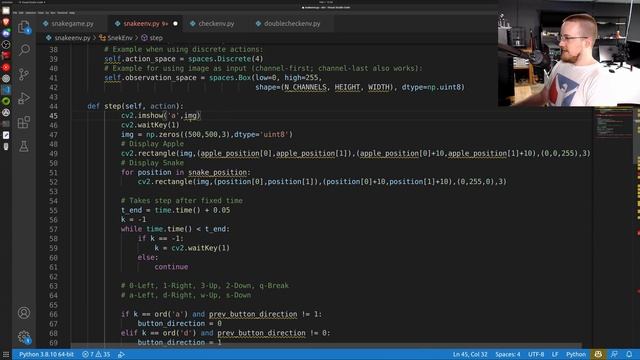
Task: Open errors and warnings count in status bar
Action: 96,354
